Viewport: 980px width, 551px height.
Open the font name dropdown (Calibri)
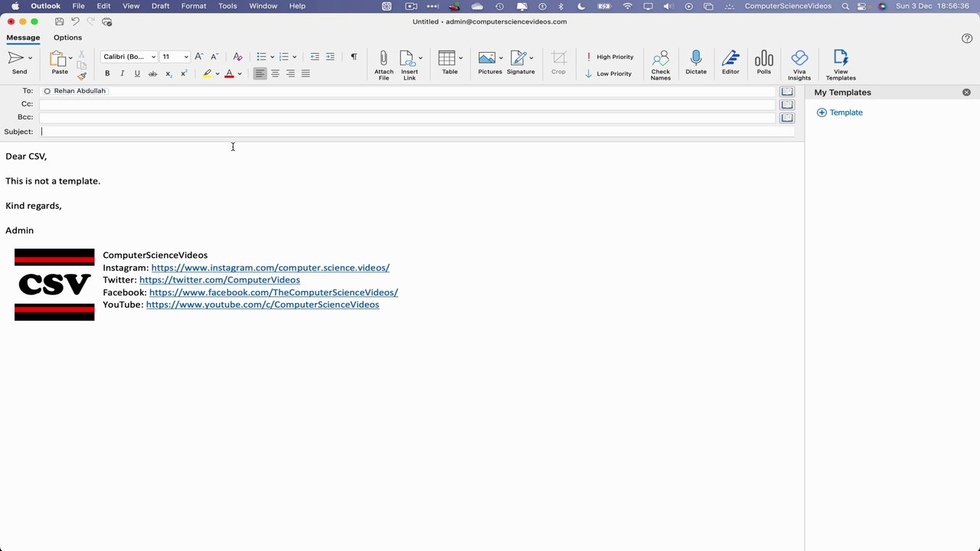(153, 57)
